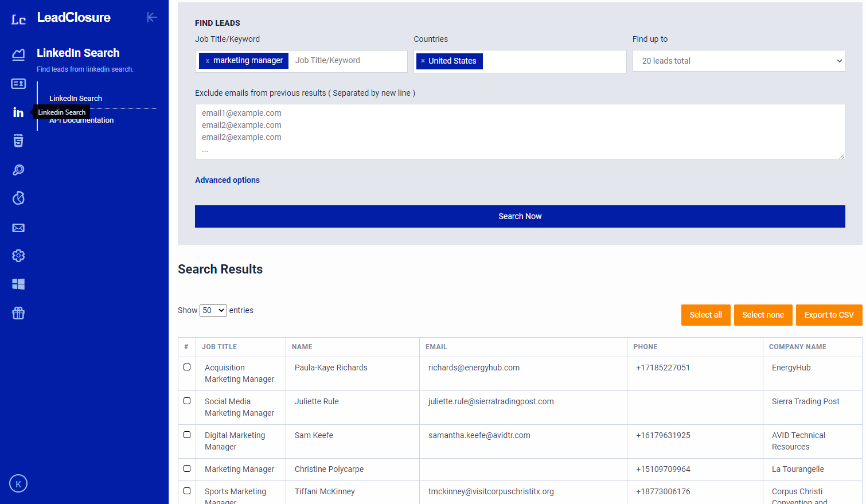Viewport: 866px width, 504px height.
Task: Click the exclude emails text area
Action: click(520, 132)
